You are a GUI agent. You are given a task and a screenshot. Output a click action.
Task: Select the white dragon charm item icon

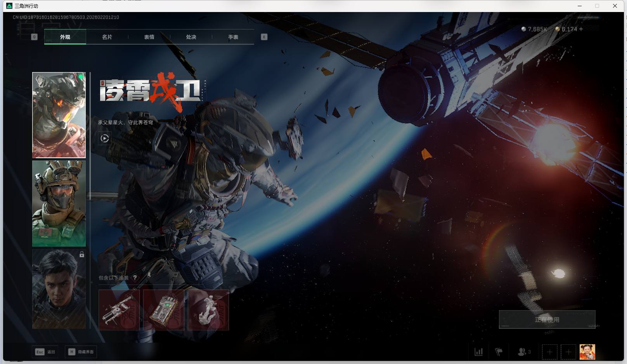pyautogui.click(x=208, y=310)
